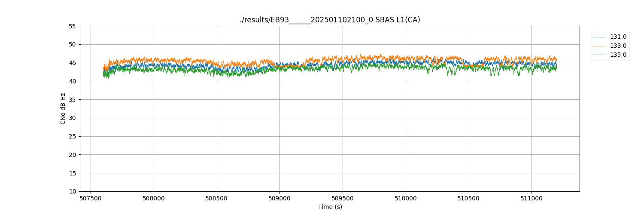Click the 45 y-axis tick label
The height and width of the screenshot is (215, 644).
coord(72,63)
